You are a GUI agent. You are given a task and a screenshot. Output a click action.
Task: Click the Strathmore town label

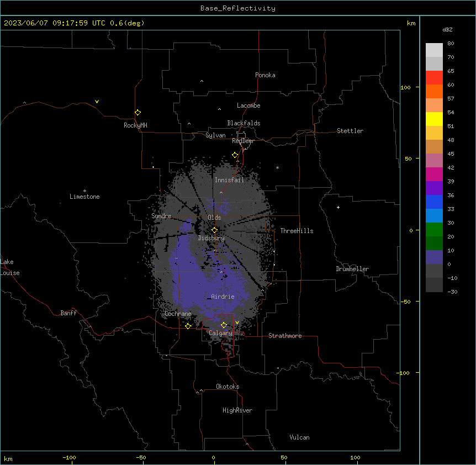(x=285, y=336)
